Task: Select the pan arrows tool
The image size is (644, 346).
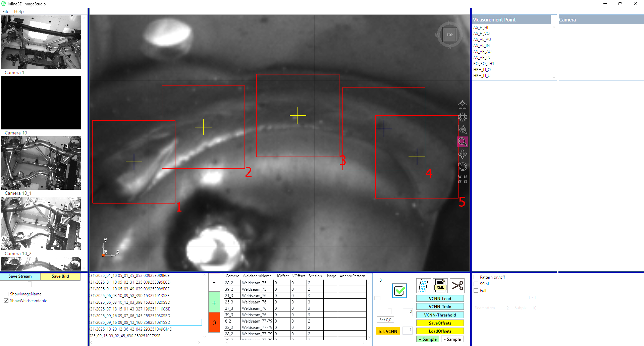Action: pos(462,154)
